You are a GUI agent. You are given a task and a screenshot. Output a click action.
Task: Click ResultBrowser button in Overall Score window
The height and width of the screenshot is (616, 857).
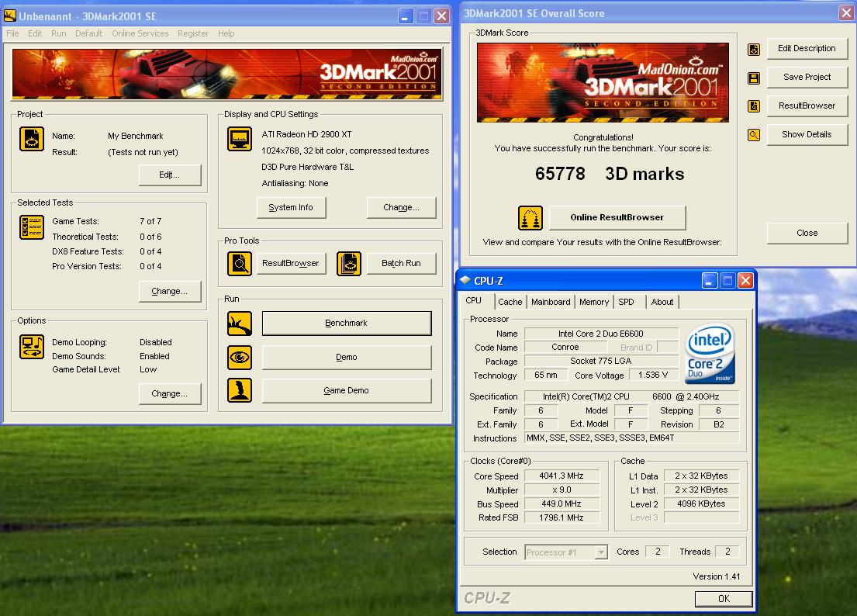tap(807, 106)
